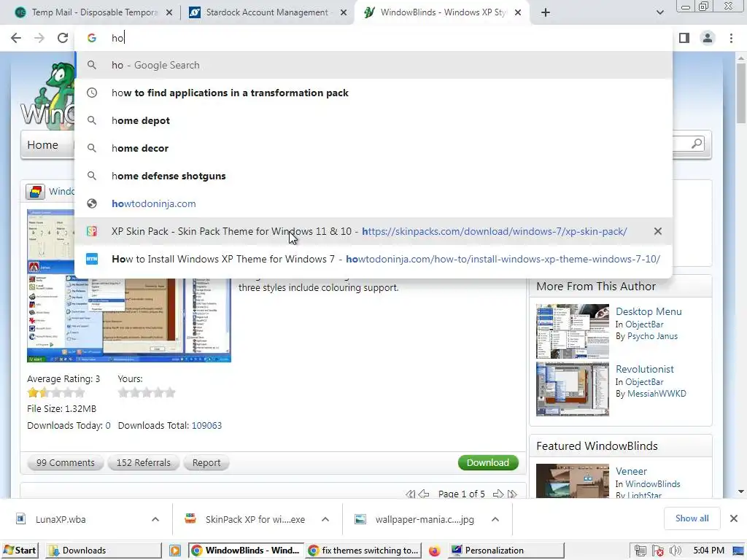Expand options for LunaXP.wba download
Viewport: 747px width, 560px height.
[155, 519]
